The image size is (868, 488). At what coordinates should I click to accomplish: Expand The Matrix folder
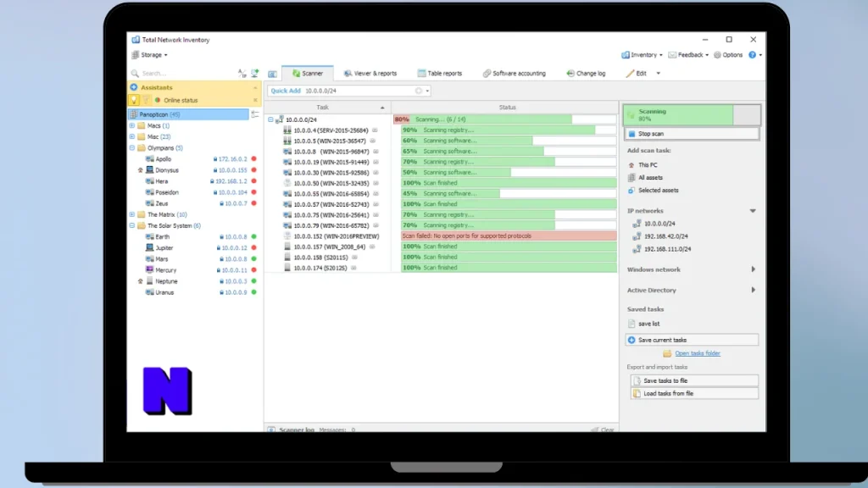[x=132, y=214]
